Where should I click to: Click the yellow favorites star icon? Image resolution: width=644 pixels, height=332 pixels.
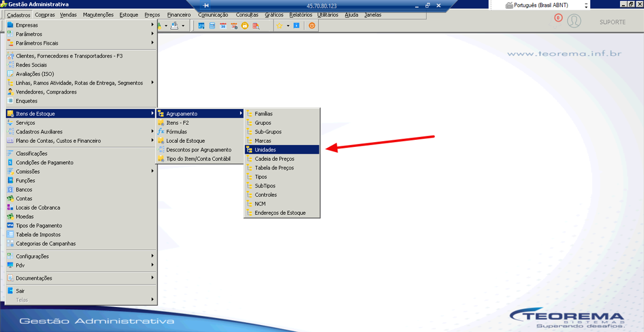pyautogui.click(x=279, y=26)
